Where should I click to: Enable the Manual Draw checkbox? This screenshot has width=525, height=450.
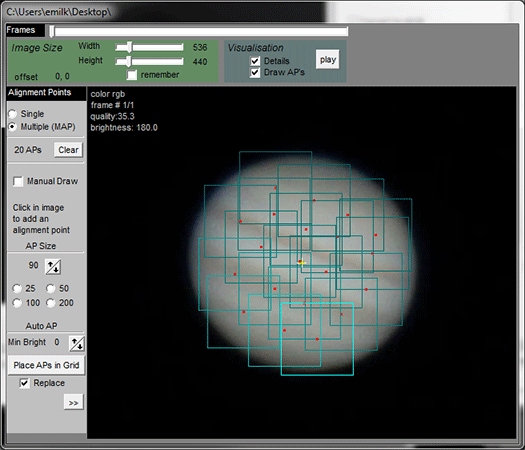pos(18,181)
